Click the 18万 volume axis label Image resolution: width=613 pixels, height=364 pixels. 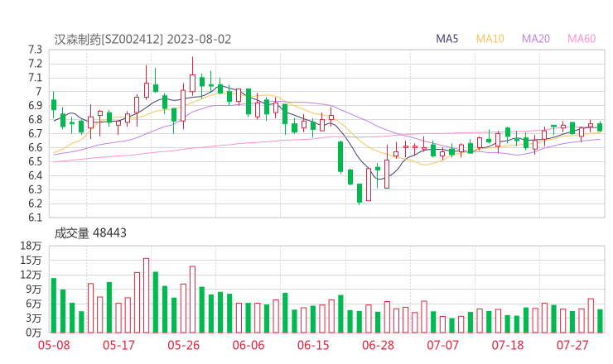coord(31,246)
